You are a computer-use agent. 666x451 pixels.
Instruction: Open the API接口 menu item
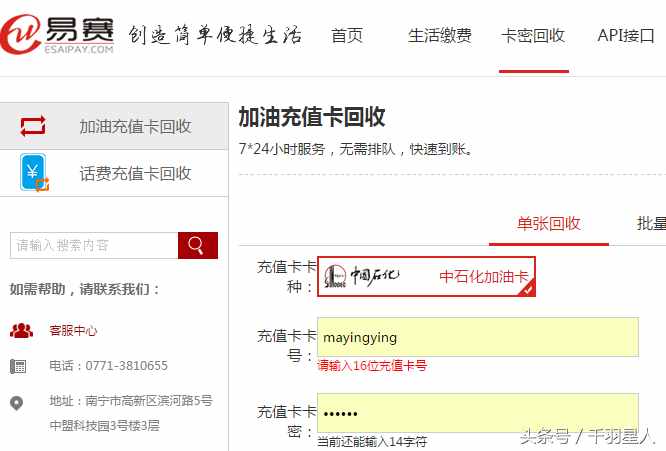point(626,36)
